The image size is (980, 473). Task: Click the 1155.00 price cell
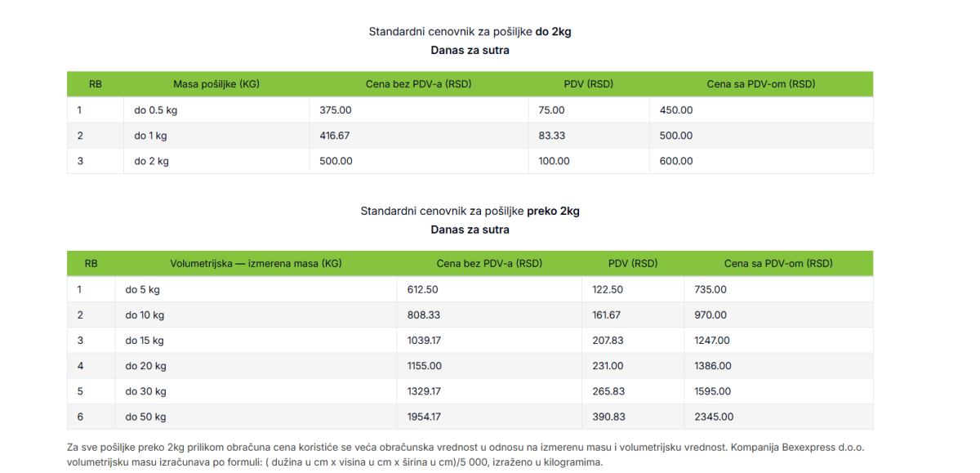coord(425,366)
